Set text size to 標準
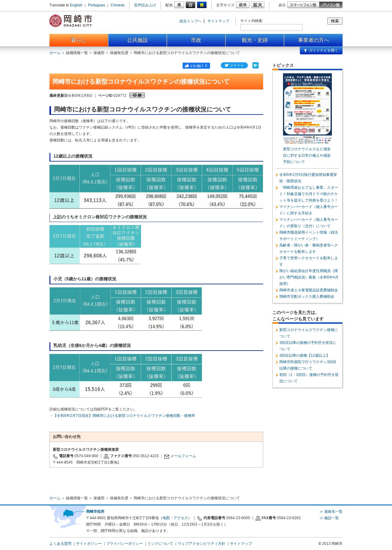The height and width of the screenshot is (550, 392). pos(243,5)
